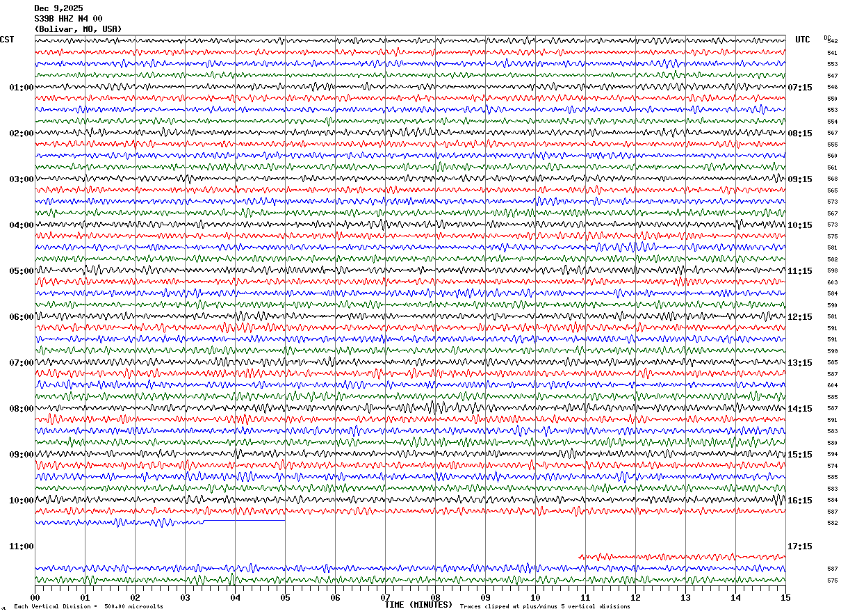841x616 pixels.
Task: Click the '10:00' CST time label
Action: click(22, 501)
